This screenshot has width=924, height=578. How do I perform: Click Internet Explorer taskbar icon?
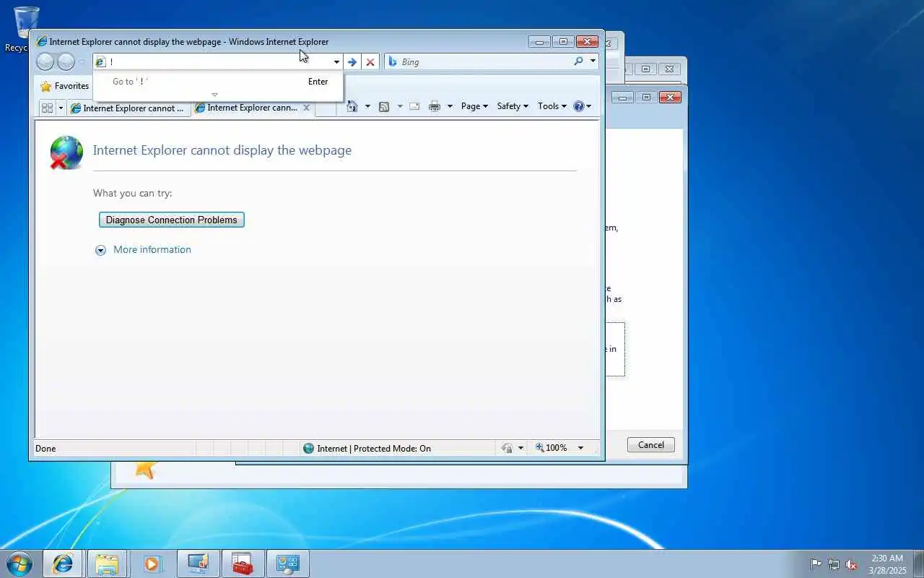point(63,564)
